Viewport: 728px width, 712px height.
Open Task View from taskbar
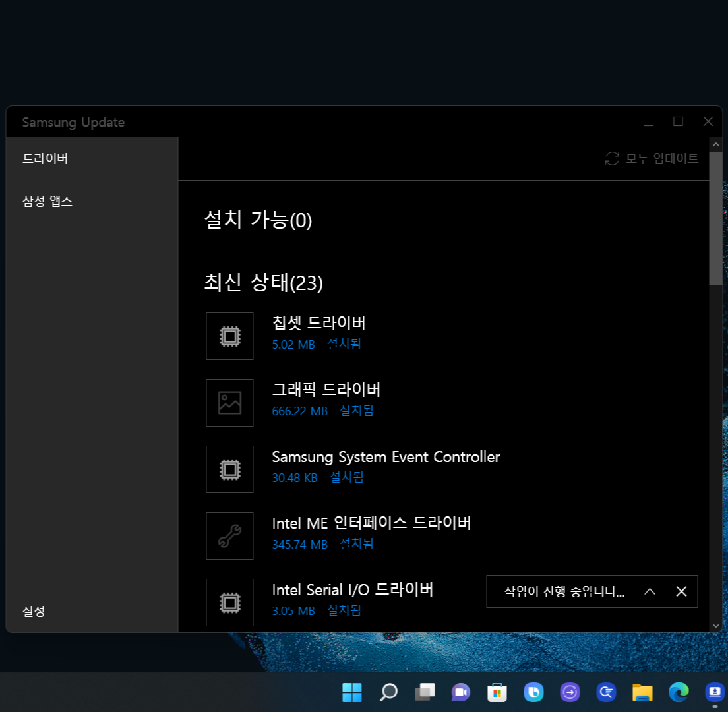[425, 692]
